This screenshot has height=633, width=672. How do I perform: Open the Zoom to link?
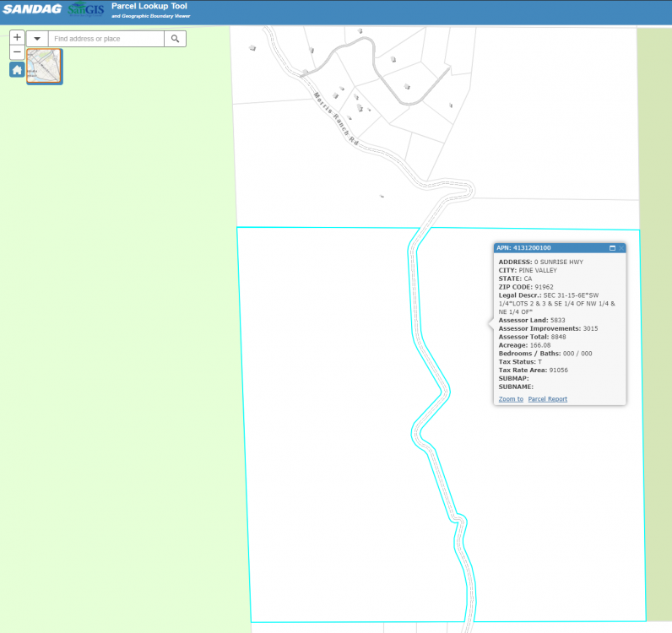pos(511,399)
